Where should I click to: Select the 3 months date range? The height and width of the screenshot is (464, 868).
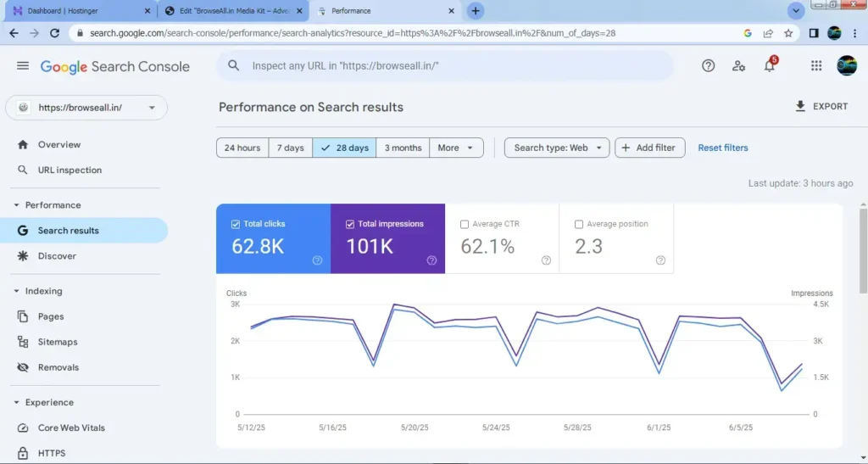(x=403, y=148)
